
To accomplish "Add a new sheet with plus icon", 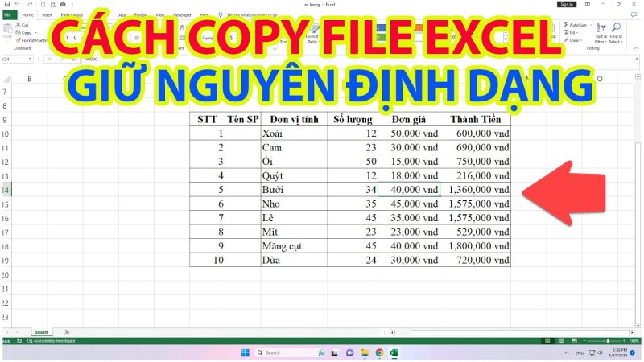I will [x=67, y=332].
